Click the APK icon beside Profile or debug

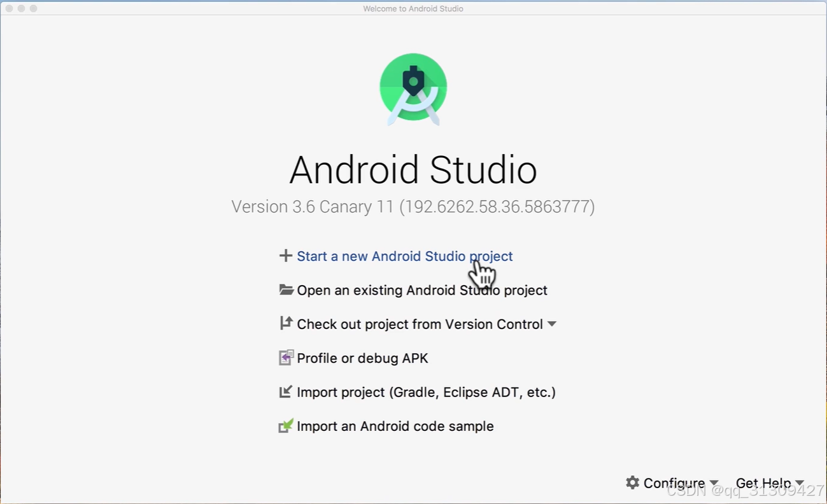pos(285,358)
